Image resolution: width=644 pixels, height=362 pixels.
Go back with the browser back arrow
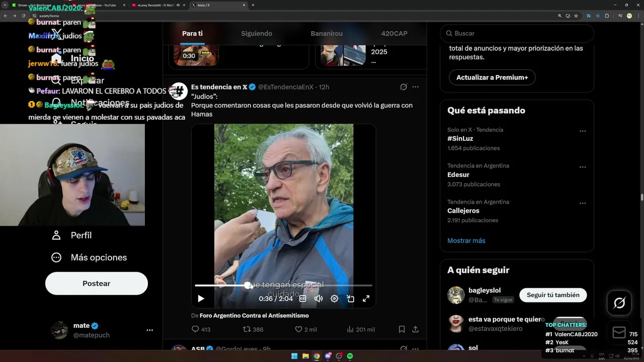tap(6, 16)
